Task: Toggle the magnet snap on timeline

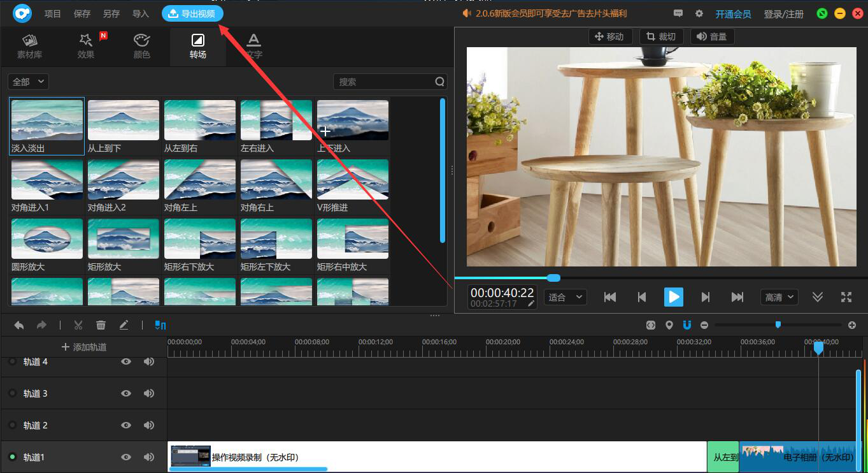Action: click(687, 325)
